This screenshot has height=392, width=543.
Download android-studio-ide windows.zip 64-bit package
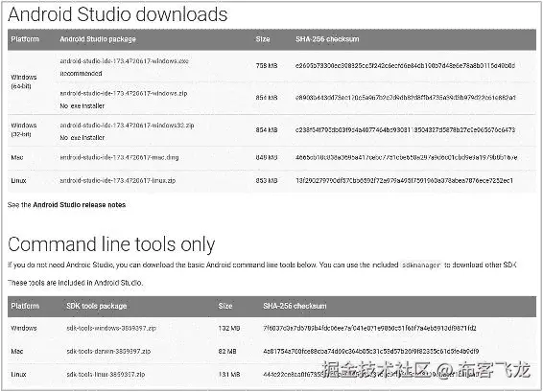(x=124, y=93)
